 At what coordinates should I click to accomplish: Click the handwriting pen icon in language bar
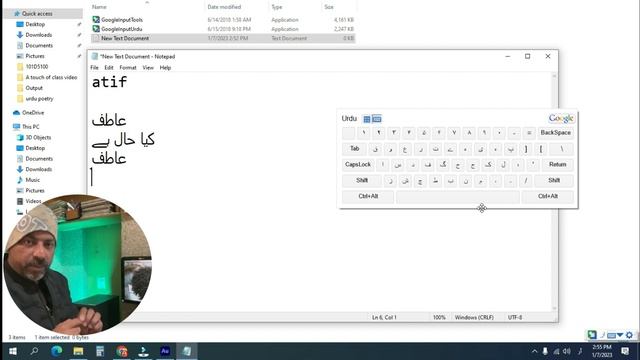click(x=602, y=335)
